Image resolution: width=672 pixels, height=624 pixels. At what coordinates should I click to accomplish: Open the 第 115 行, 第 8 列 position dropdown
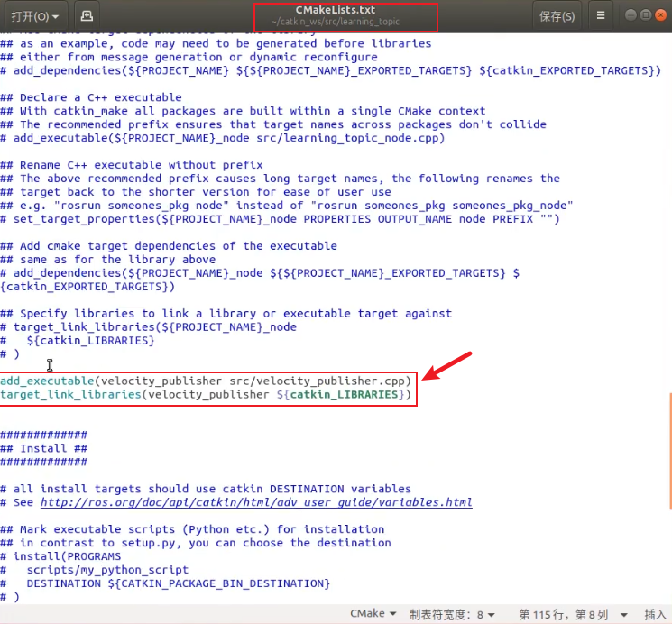(x=574, y=615)
